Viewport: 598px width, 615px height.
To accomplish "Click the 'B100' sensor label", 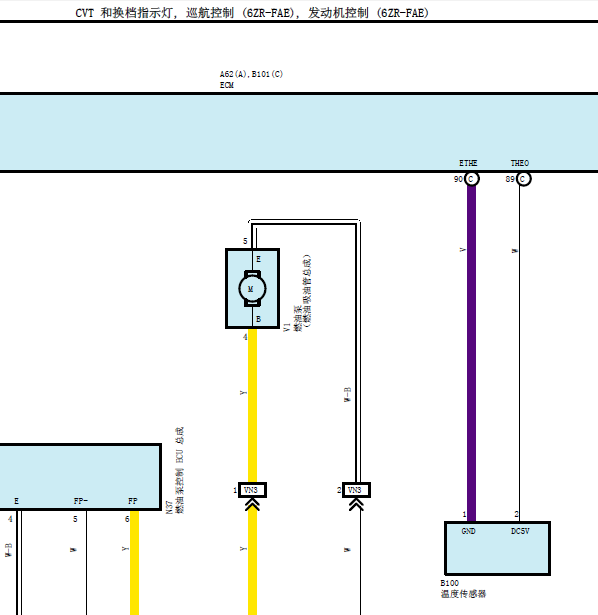I will (449, 583).
